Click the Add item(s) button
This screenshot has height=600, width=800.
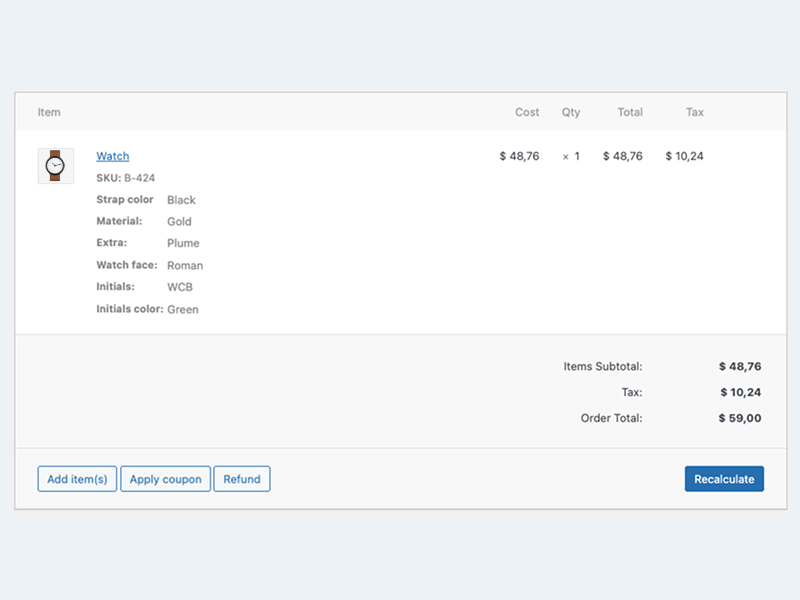point(77,479)
